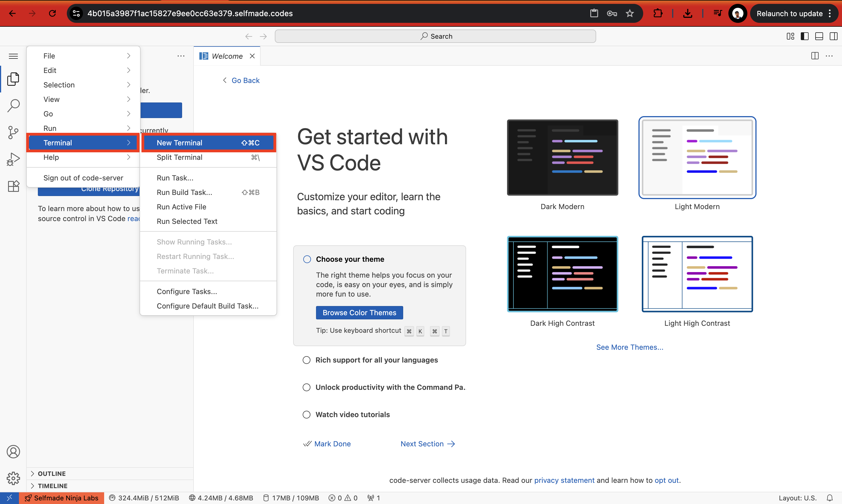Toggle the bottom panel icon
The height and width of the screenshot is (504, 842).
tap(819, 36)
